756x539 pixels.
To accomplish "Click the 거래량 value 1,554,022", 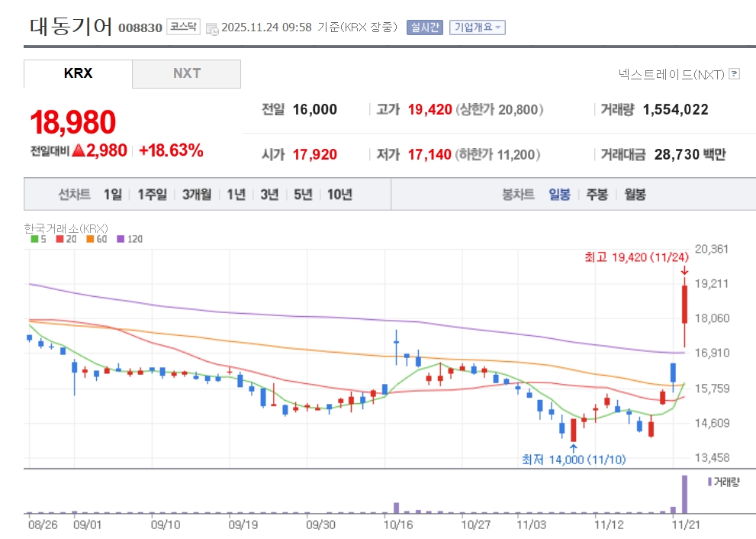I will [675, 109].
